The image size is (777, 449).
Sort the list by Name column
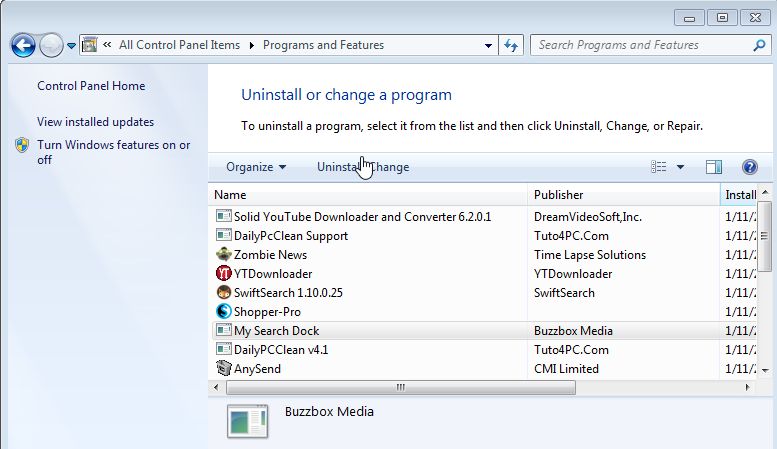coord(368,195)
